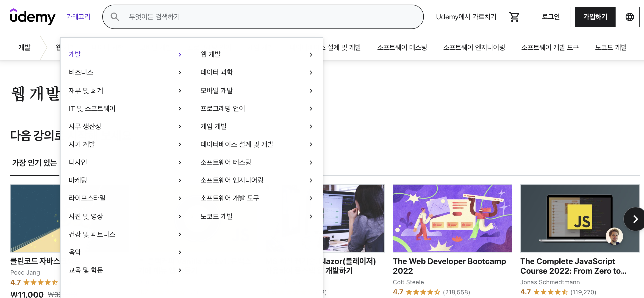644x298 pixels.
Task: Click the 로그인 button
Action: pos(550,17)
